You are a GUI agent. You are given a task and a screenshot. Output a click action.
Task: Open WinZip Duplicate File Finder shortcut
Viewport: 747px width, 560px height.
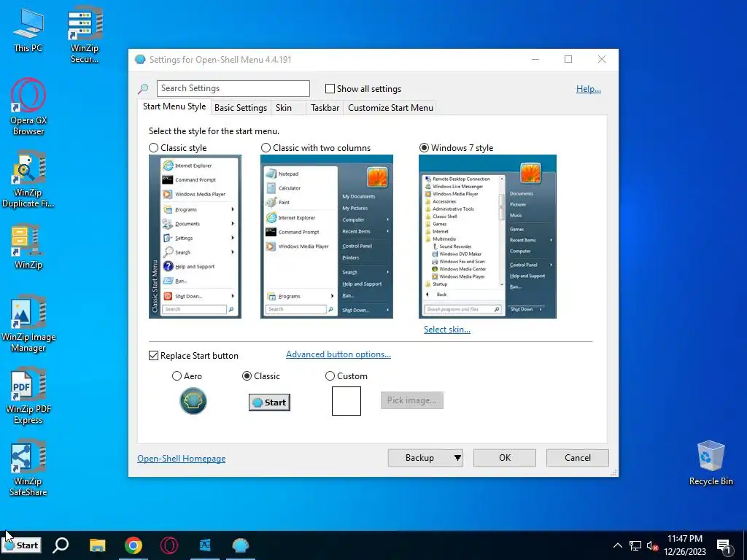tap(28, 179)
